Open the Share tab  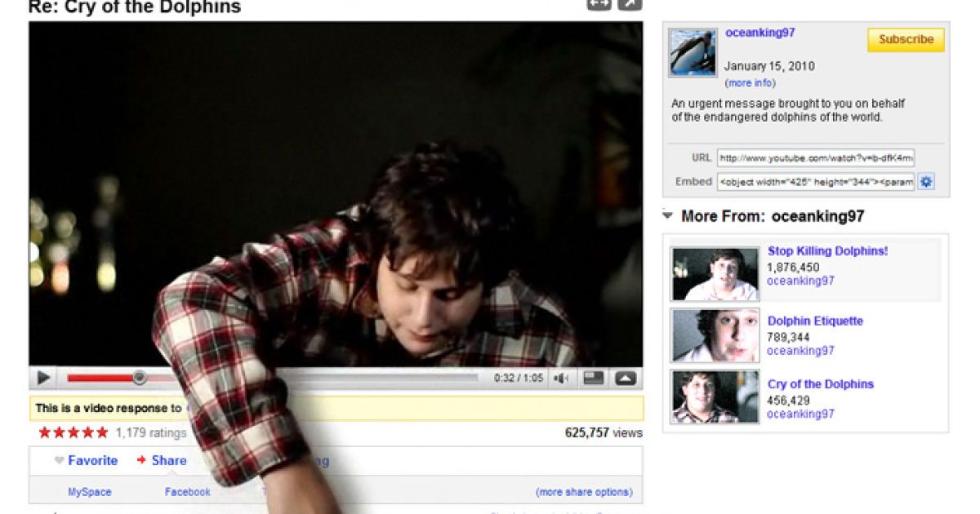click(x=162, y=461)
